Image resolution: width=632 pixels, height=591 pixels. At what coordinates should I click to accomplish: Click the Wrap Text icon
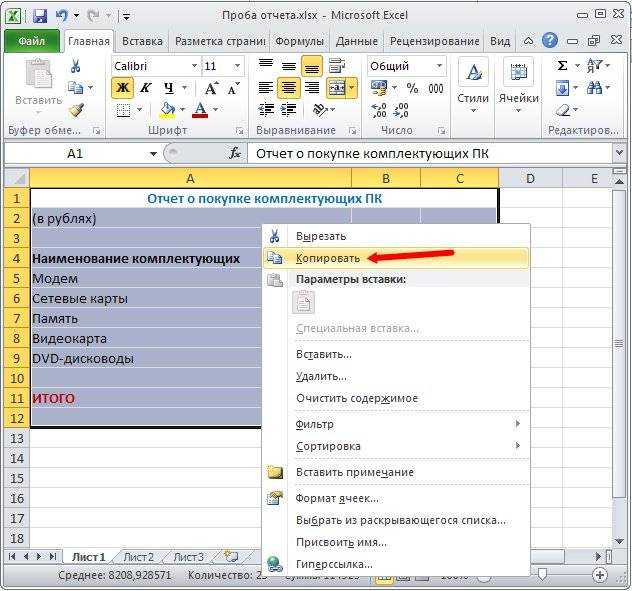click(337, 66)
